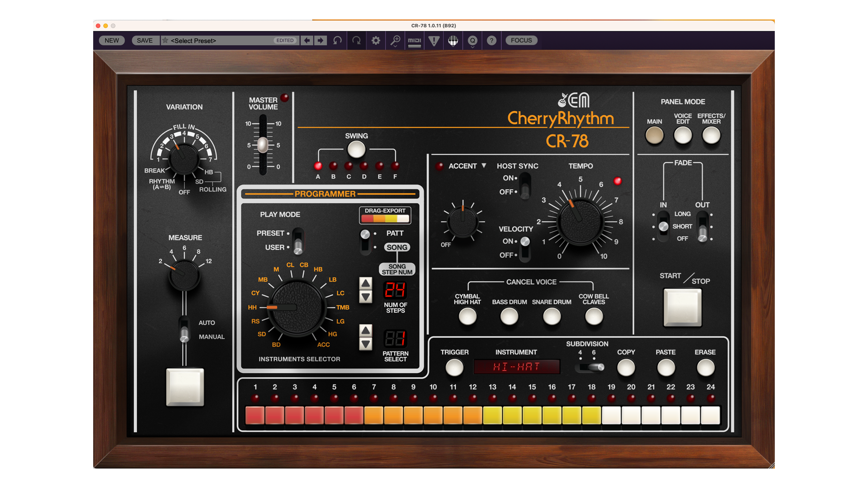Toggle step 10 orange pad
Screen dimensions: 868x488
433,415
